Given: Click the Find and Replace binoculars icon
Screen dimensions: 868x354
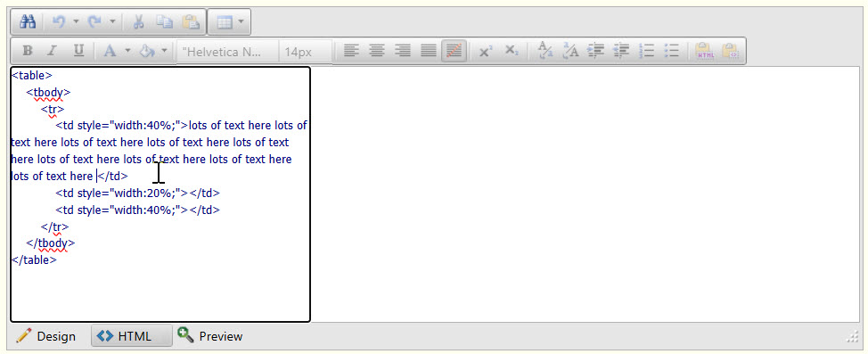Looking at the screenshot, I should [28, 22].
